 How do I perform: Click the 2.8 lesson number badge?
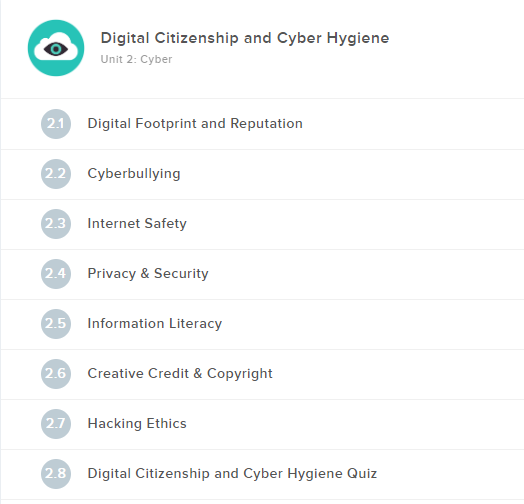(x=56, y=474)
